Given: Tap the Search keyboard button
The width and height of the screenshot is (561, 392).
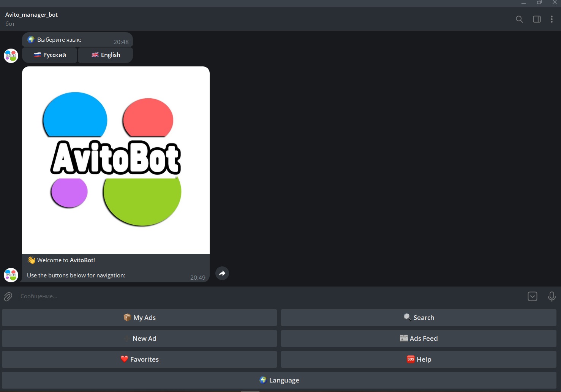Looking at the screenshot, I should coord(419,318).
